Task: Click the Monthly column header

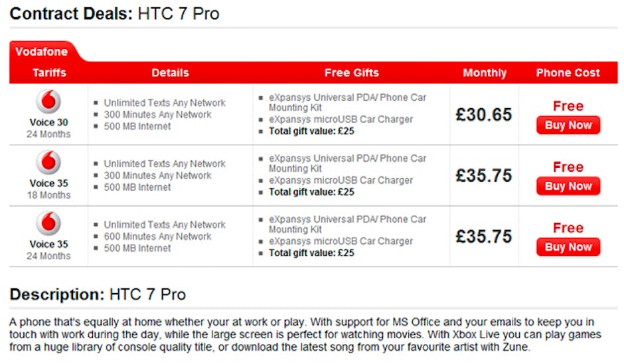Action: point(485,73)
